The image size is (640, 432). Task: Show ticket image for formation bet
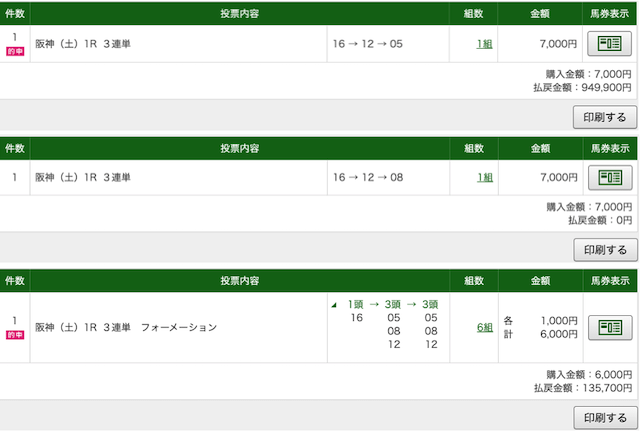pos(610,327)
